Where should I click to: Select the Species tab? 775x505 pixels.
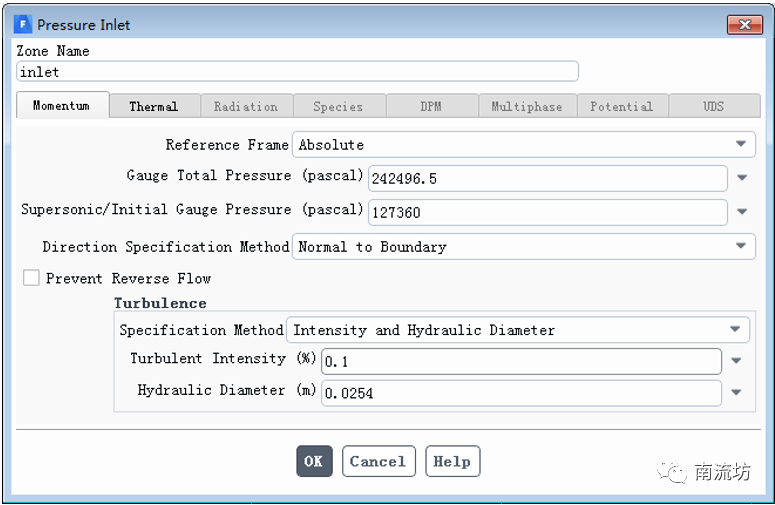pyautogui.click(x=339, y=106)
